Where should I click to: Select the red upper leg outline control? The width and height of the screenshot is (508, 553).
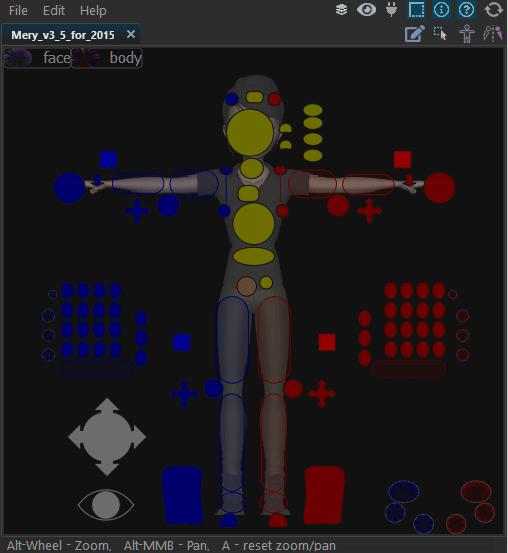click(x=274, y=340)
